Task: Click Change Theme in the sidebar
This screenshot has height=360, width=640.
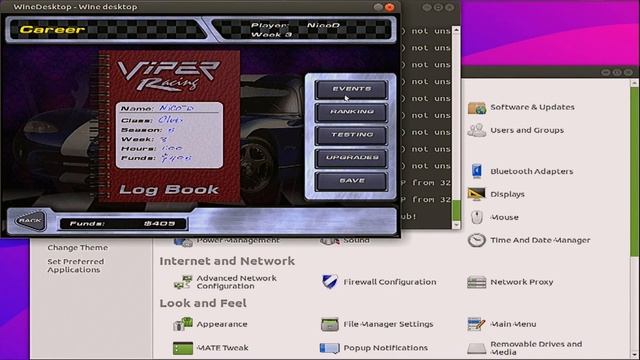Action: click(78, 248)
